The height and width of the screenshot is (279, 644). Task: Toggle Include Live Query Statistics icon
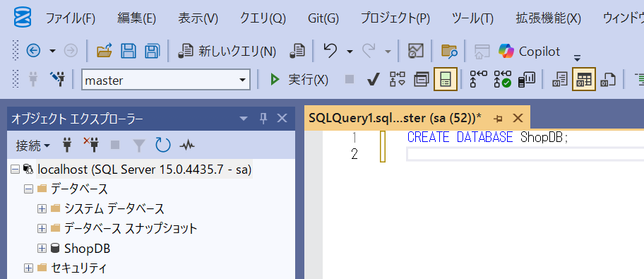(x=503, y=79)
